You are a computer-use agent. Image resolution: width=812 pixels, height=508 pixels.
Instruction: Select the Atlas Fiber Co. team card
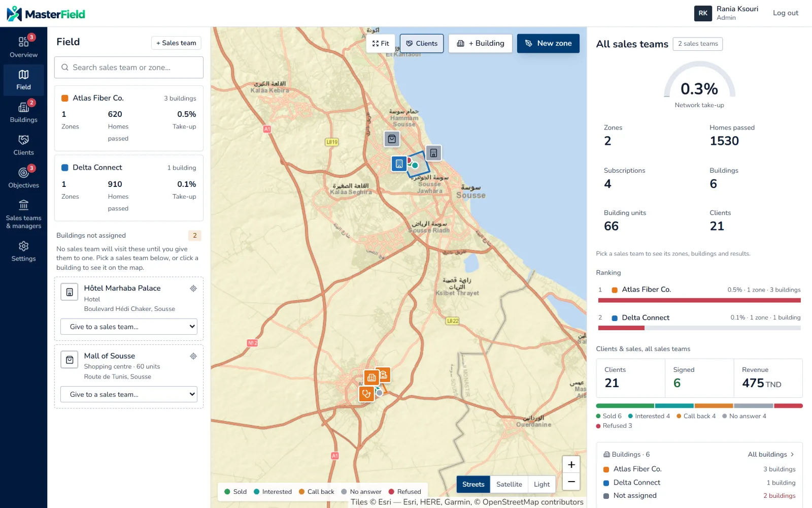129,118
